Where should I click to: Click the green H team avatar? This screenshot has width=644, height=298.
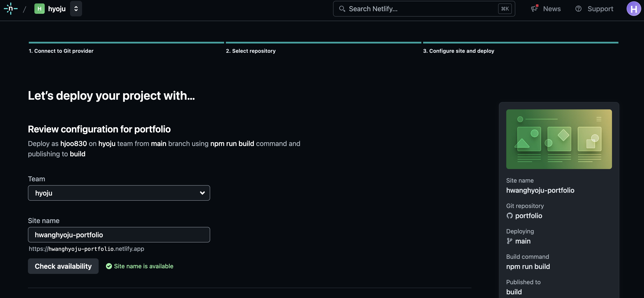[x=39, y=9]
